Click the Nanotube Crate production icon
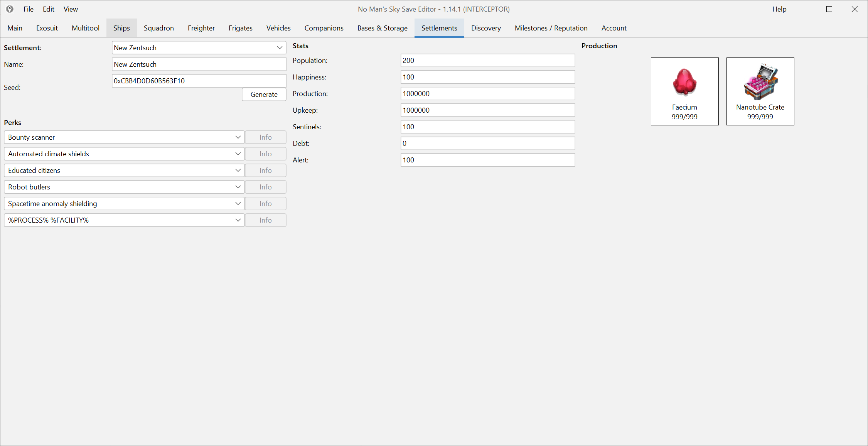The image size is (868, 446). pyautogui.click(x=760, y=82)
